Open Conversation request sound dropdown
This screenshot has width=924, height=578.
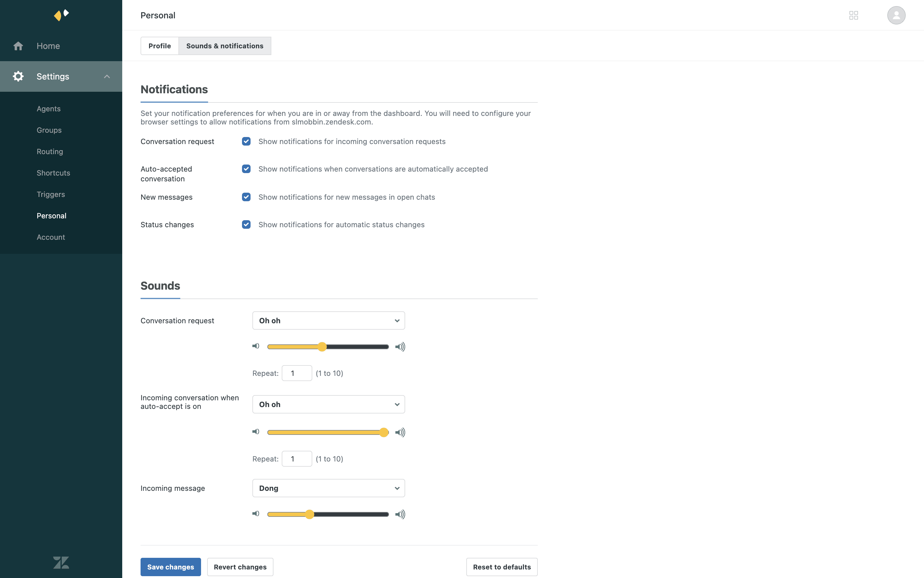click(328, 320)
